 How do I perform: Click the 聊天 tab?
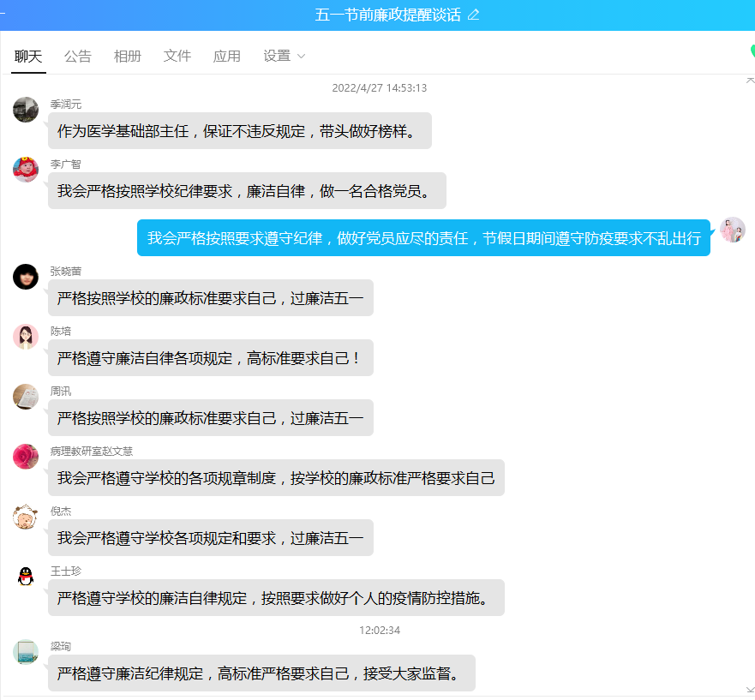[x=28, y=56]
